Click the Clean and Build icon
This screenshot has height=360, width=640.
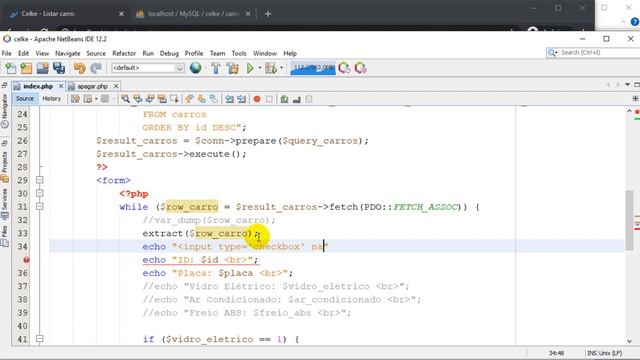click(x=233, y=68)
